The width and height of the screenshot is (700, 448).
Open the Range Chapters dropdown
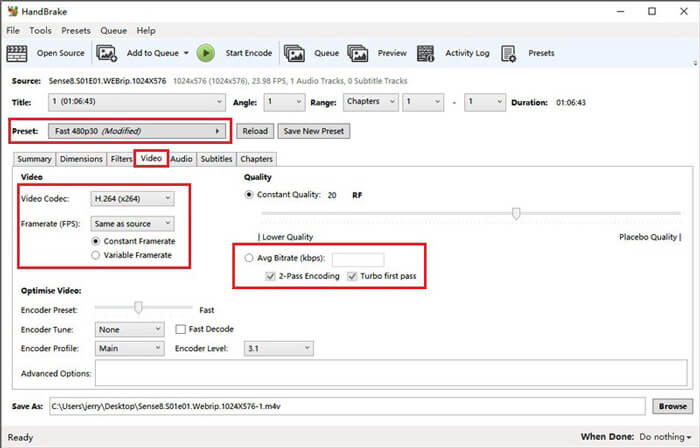[x=371, y=102]
